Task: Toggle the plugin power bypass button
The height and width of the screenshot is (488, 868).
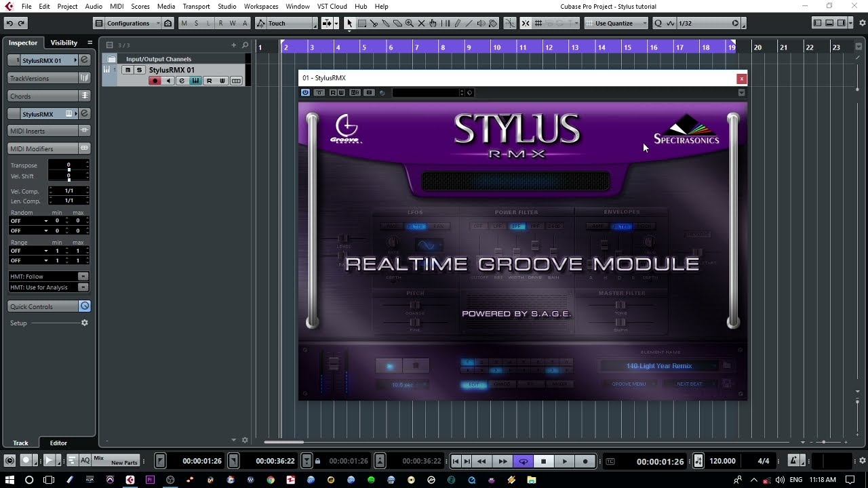Action: [305, 93]
